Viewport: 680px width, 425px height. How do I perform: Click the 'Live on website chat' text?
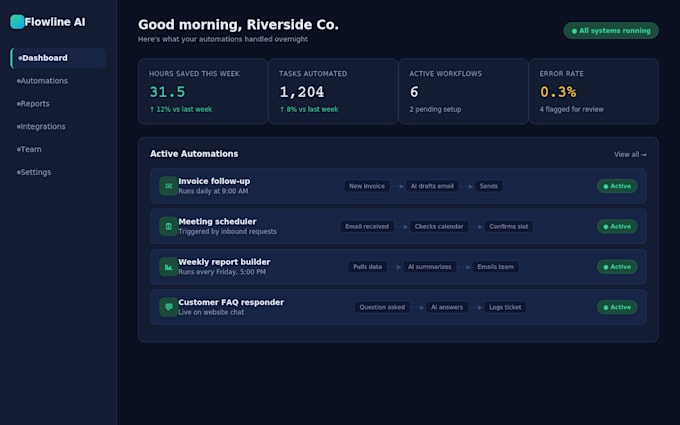(211, 312)
